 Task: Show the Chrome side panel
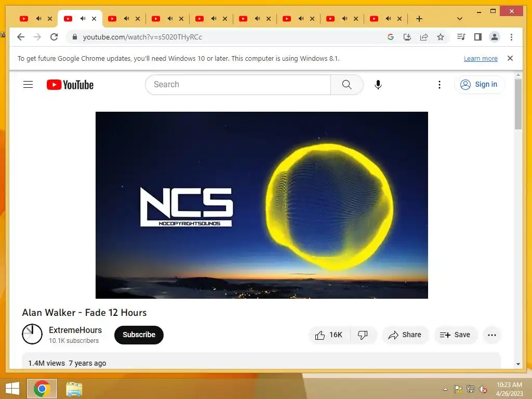click(x=478, y=37)
